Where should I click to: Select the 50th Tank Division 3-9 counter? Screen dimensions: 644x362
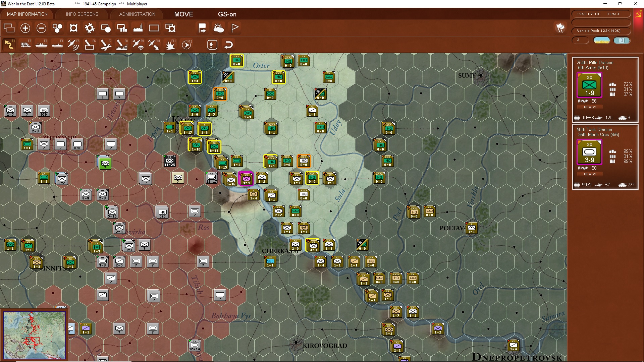[x=589, y=152]
